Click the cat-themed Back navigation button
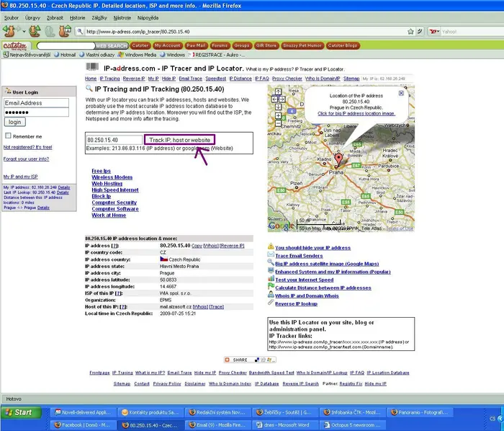The height and width of the screenshot is (431, 504). (9, 31)
